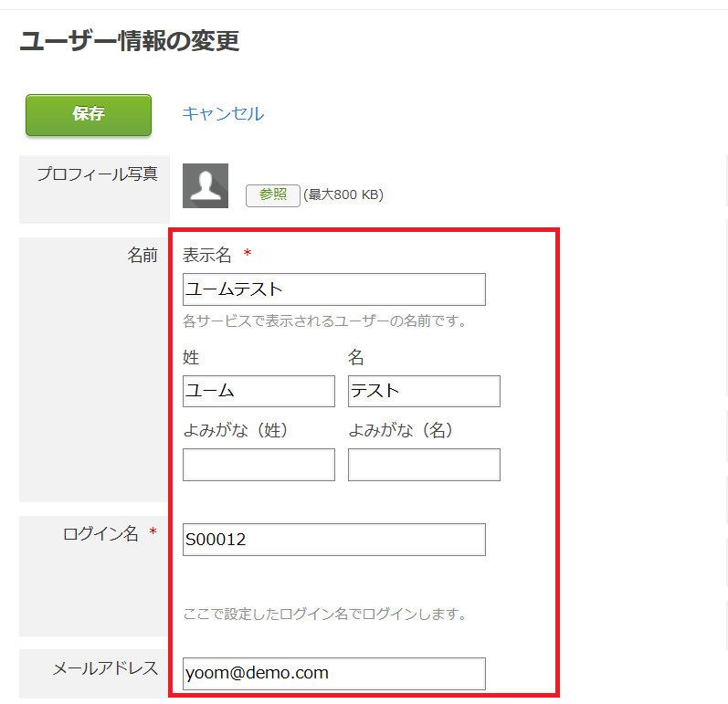The width and height of the screenshot is (728, 704).
Task: Click the 姓 input with ユーム
Action: [x=258, y=391]
